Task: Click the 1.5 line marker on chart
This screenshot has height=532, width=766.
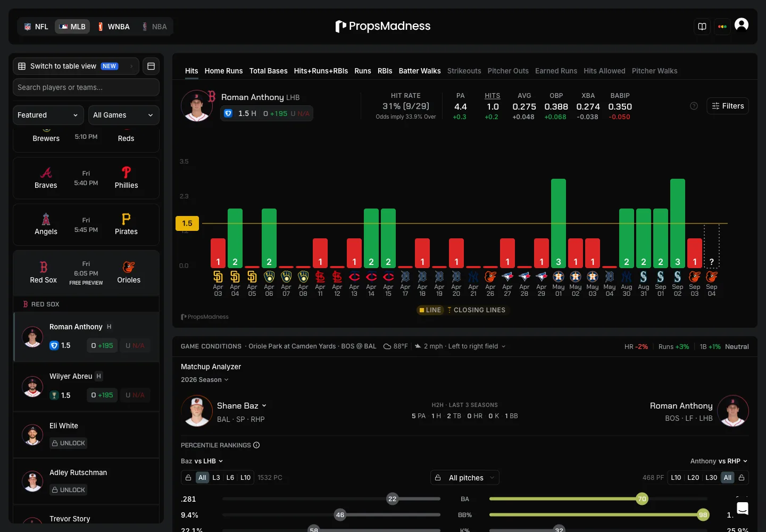Action: (187, 223)
